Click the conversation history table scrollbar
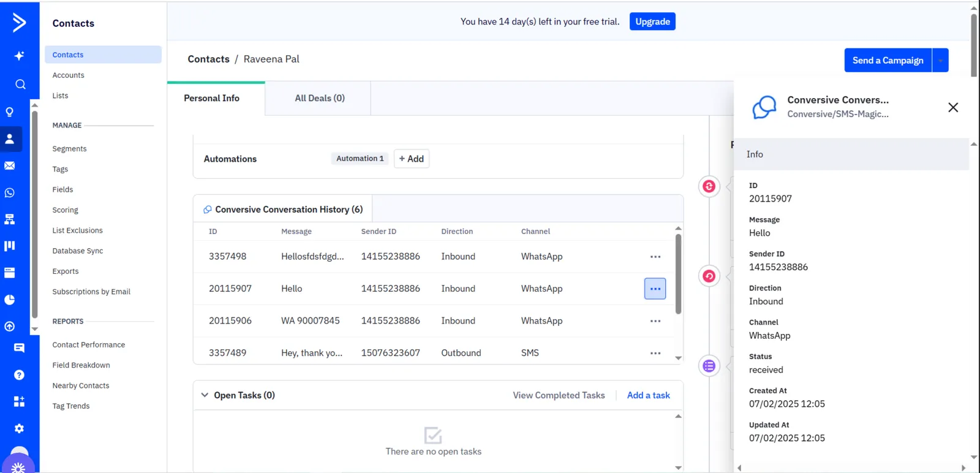Screen dimensions: 980x473 [x=678, y=274]
